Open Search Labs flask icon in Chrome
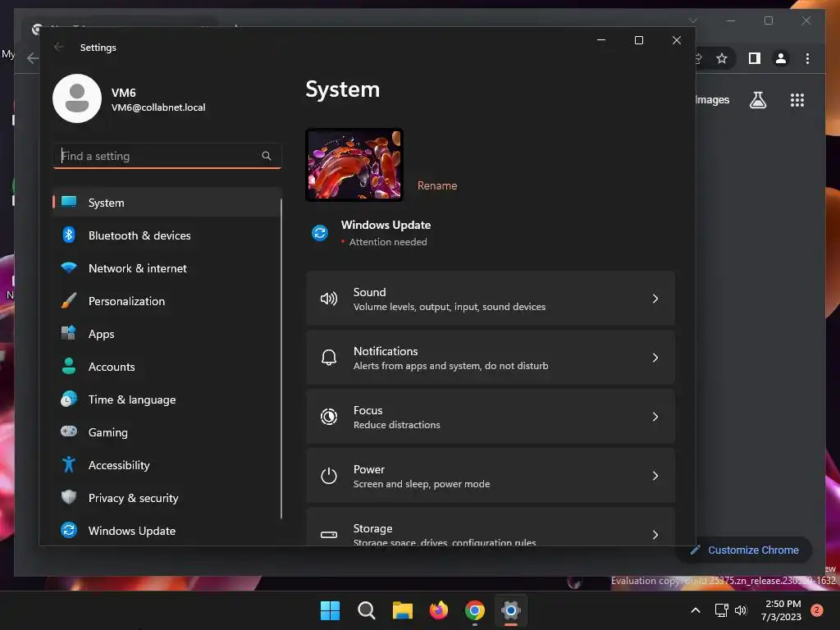Image resolution: width=840 pixels, height=630 pixels. coord(757,100)
